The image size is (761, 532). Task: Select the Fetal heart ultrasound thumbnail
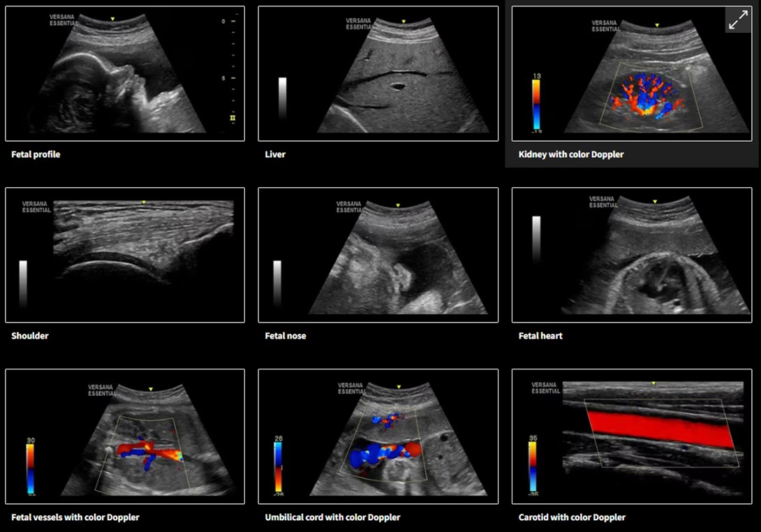[632, 255]
